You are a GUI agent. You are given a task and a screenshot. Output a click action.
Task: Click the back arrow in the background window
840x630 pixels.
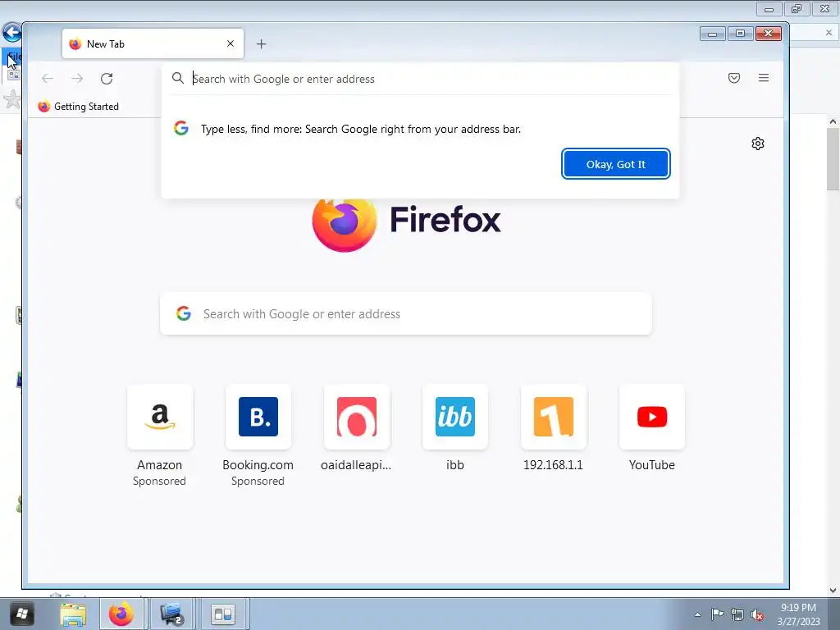(x=11, y=33)
